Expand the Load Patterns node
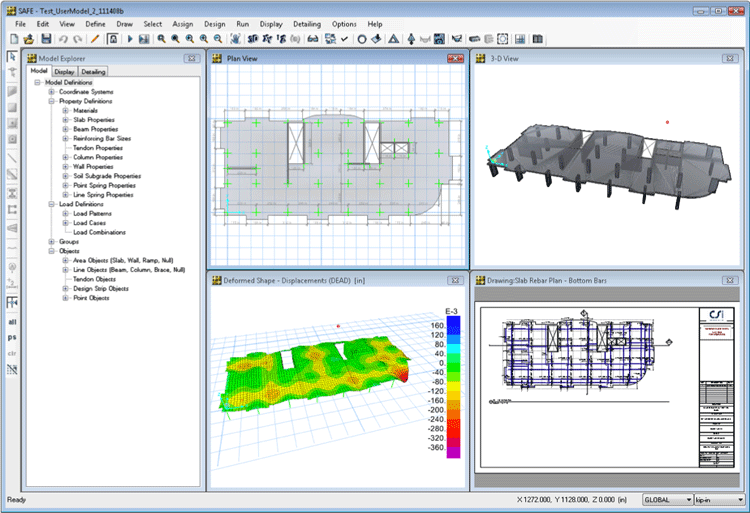 [66, 214]
